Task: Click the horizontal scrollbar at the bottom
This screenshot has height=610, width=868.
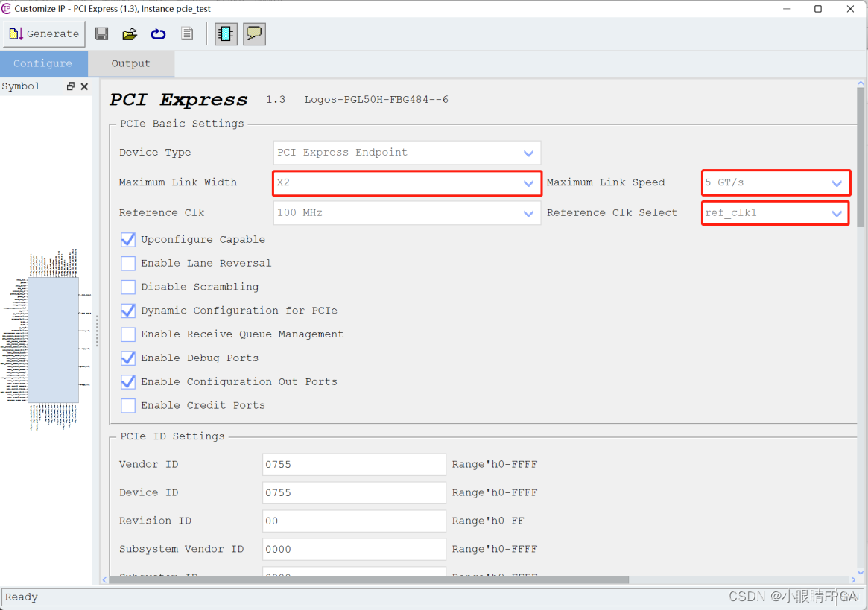Action: click(x=369, y=580)
